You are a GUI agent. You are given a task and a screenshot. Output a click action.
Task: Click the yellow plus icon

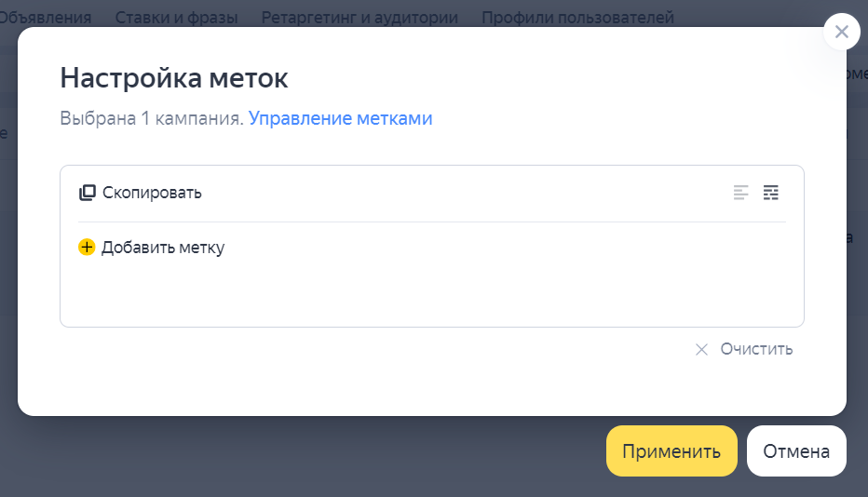click(x=87, y=248)
